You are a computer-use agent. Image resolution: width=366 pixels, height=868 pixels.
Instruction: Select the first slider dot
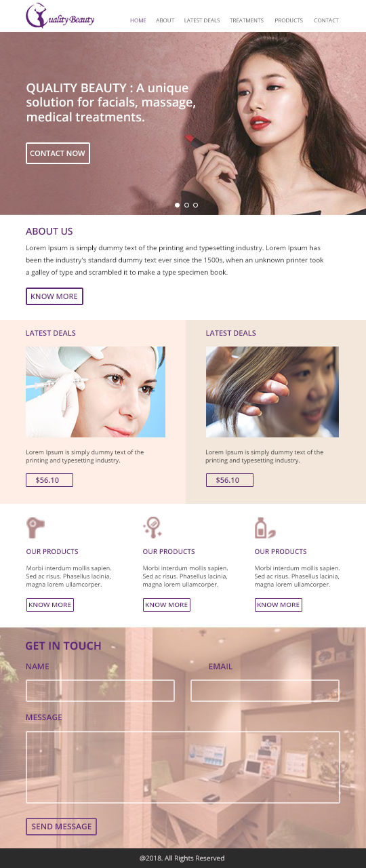[x=178, y=205]
